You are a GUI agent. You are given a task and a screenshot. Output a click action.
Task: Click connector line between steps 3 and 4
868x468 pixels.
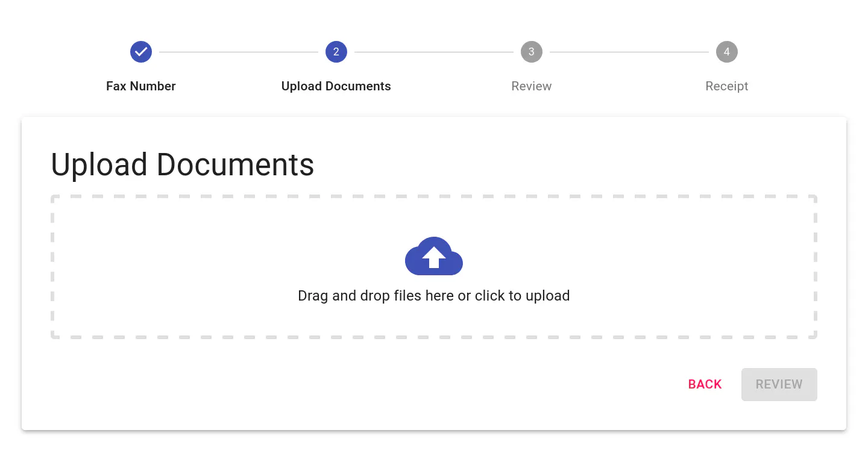(x=629, y=52)
